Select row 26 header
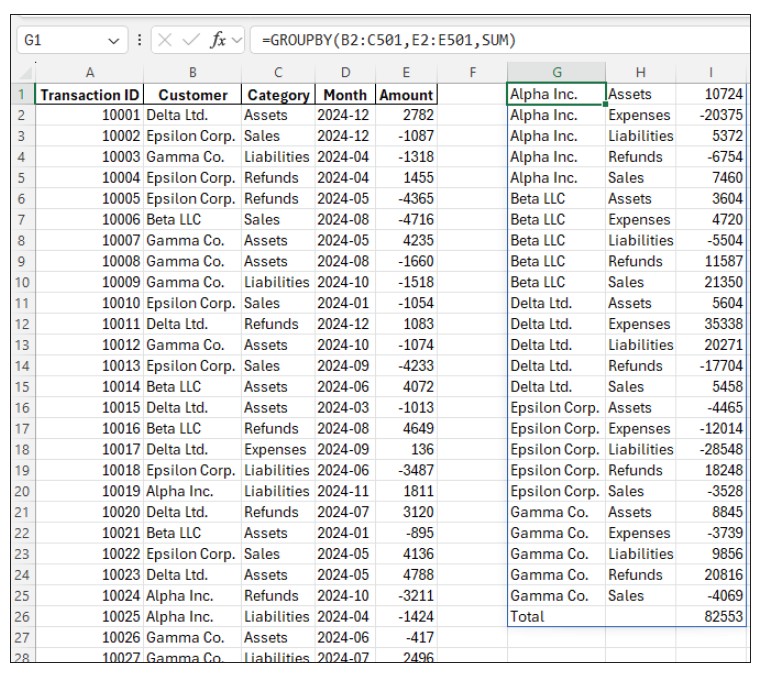This screenshot has height=685, width=759. tap(22, 617)
